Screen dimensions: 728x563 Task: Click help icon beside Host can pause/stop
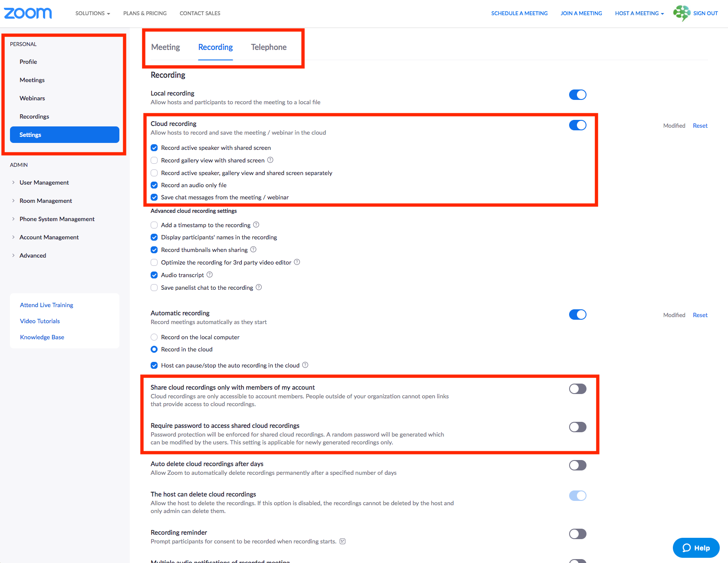(x=305, y=365)
